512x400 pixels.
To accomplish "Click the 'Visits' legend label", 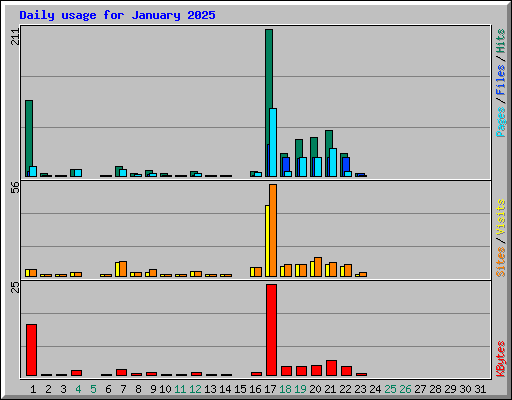I will coord(501,218).
